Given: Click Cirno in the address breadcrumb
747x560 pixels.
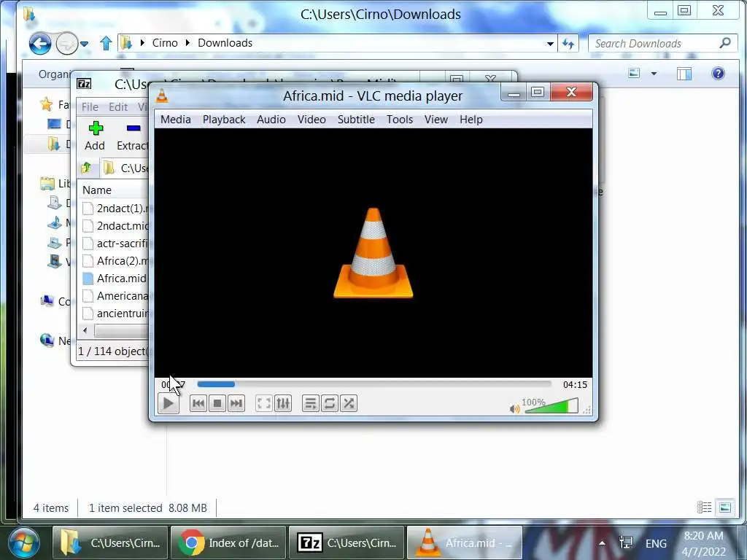Looking at the screenshot, I should click(165, 43).
